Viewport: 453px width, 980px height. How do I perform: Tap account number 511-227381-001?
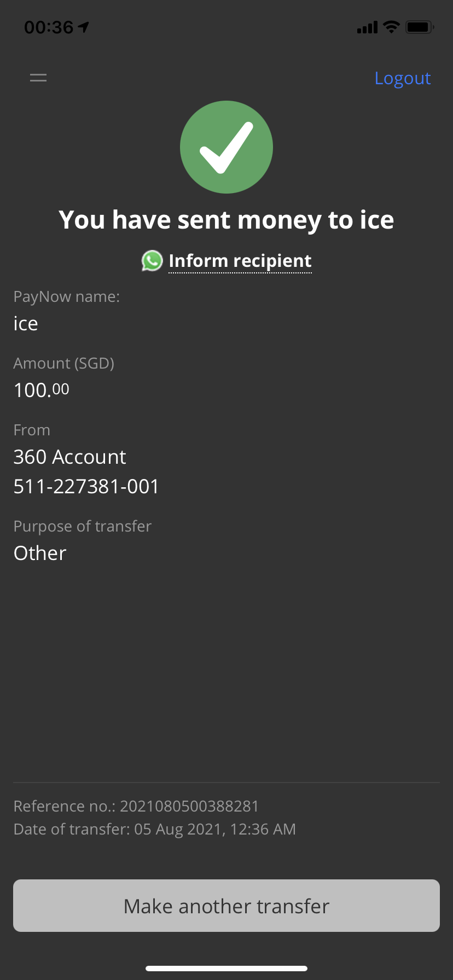[x=86, y=486]
